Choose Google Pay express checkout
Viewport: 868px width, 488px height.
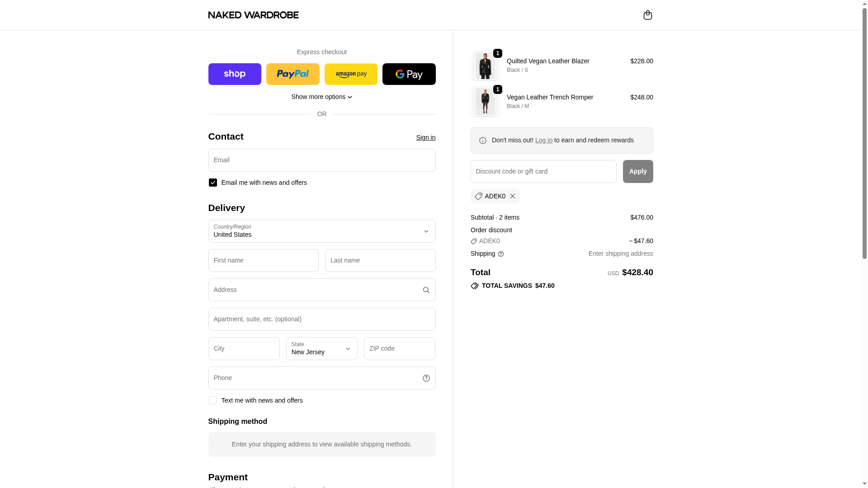[409, 74]
